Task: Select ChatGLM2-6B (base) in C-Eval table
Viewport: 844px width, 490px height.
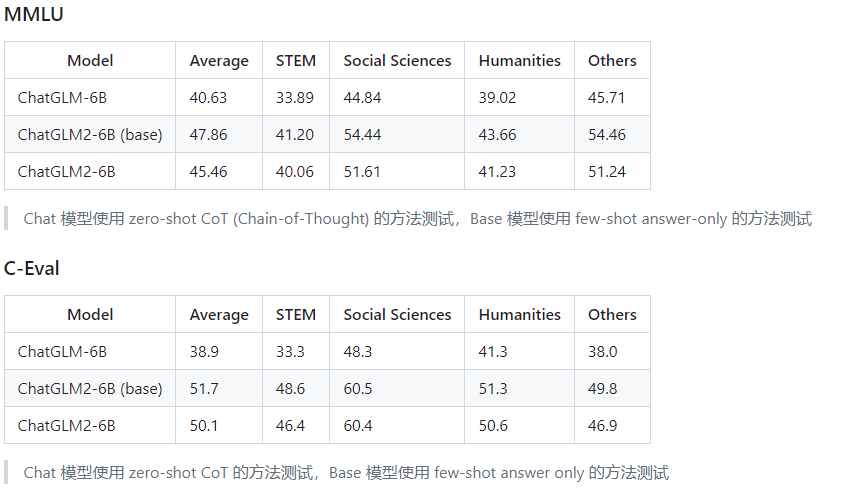Action: (x=90, y=389)
